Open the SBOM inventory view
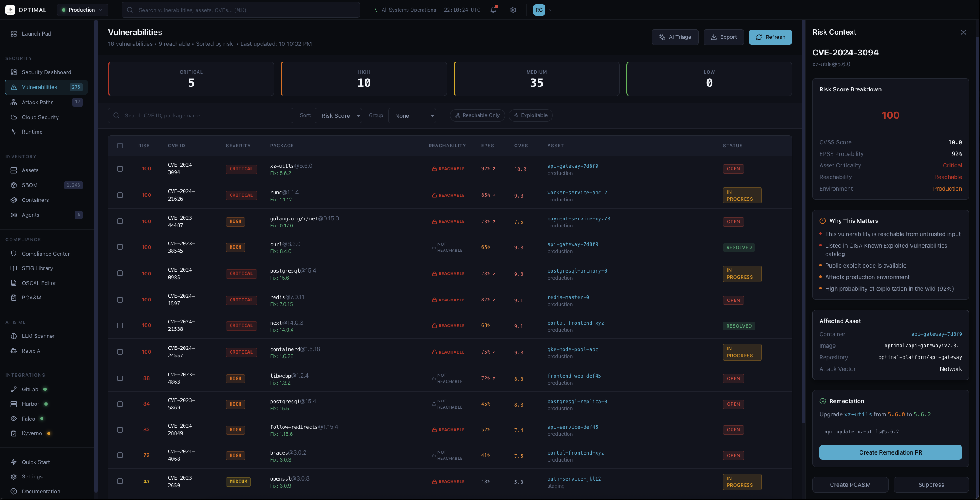 [30, 185]
